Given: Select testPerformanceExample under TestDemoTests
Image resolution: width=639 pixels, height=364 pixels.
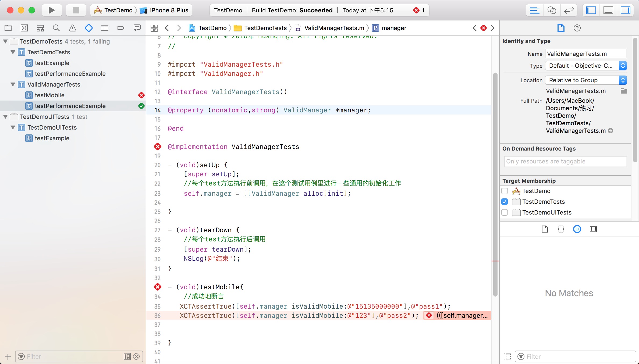Looking at the screenshot, I should pyautogui.click(x=73, y=74).
